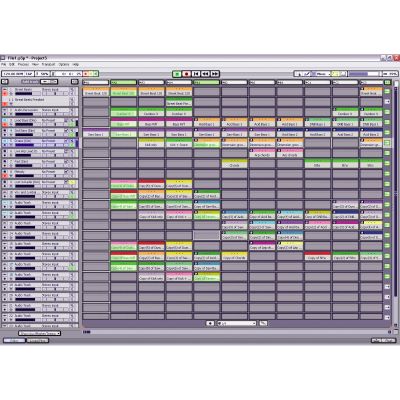Click the Fast Forward double-arrow button
The height and width of the screenshot is (400, 400).
(215, 74)
